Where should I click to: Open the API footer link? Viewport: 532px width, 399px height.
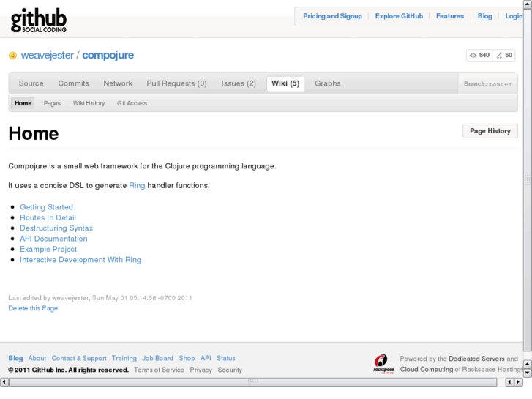pos(206,358)
